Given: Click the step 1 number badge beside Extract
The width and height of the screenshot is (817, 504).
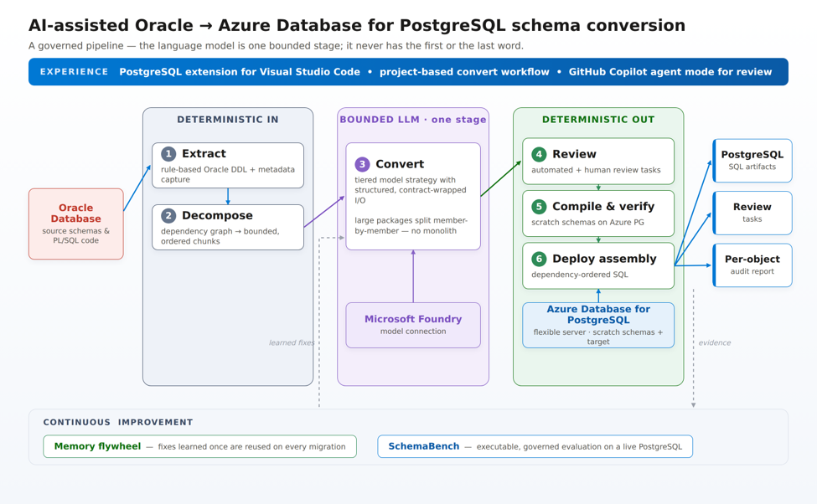Looking at the screenshot, I should point(168,153).
